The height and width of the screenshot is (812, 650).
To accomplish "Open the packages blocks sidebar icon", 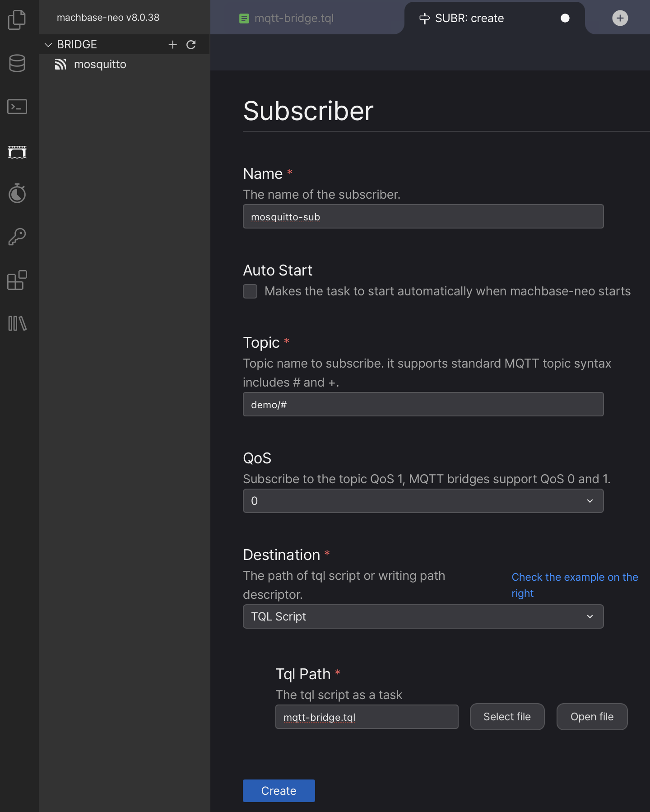I will coord(17,280).
